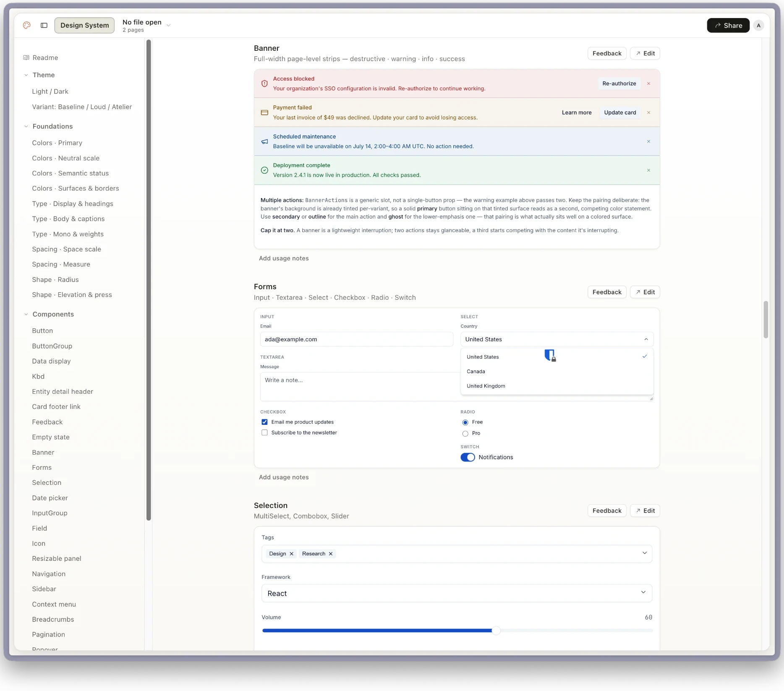Open Variant: Baseline / Loud / Atelier

click(82, 107)
